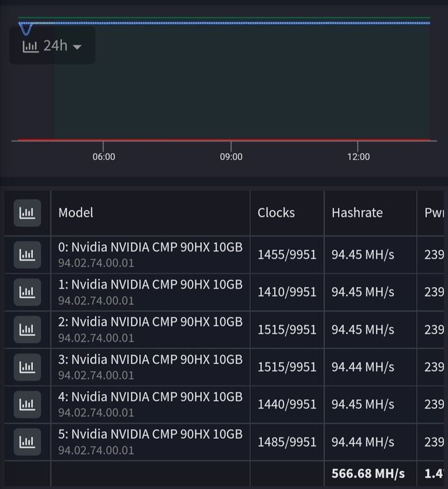Open stats chart for GPU 2
This screenshot has width=448, height=489.
pos(27,330)
